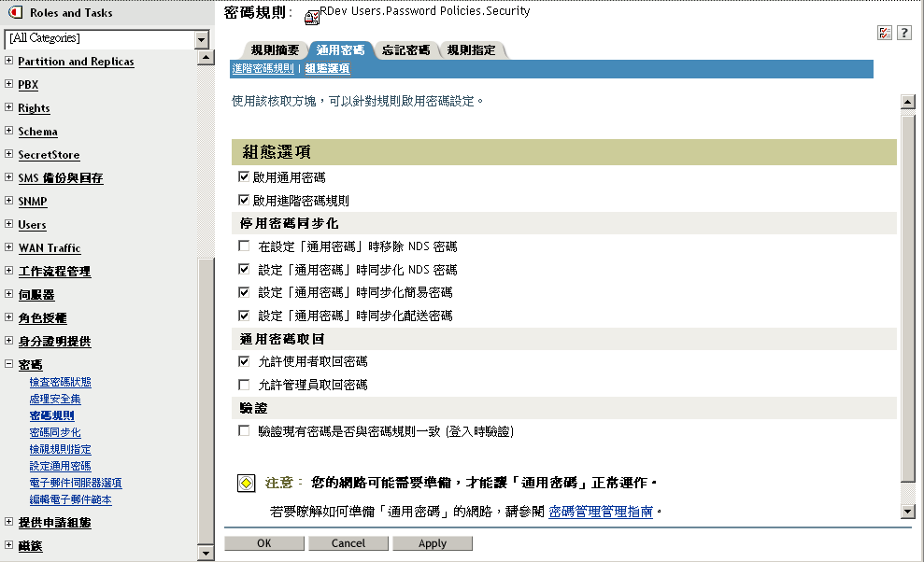924x562 pixels.
Task: Click the Cancel button
Action: [348, 543]
